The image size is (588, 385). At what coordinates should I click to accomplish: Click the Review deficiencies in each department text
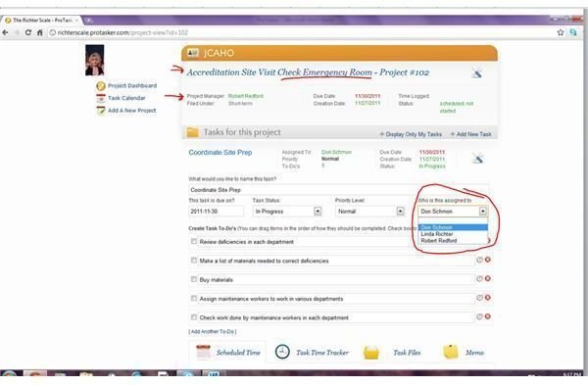pos(246,242)
